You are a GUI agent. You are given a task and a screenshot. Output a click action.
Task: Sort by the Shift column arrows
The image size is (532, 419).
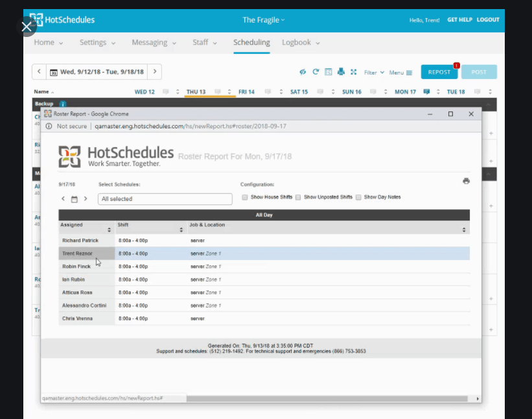click(181, 230)
